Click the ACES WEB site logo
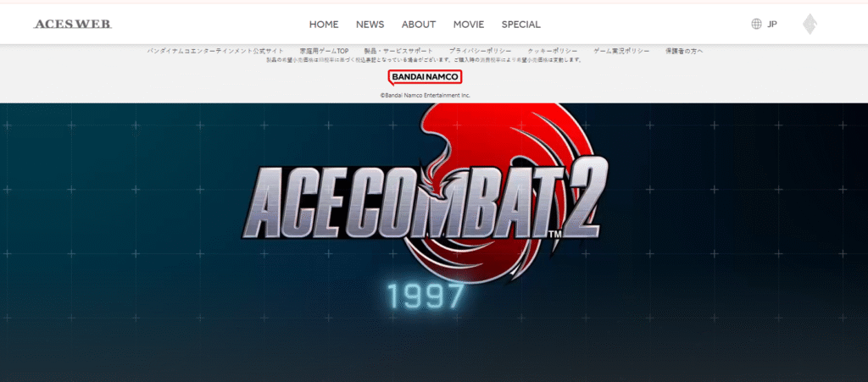The height and width of the screenshot is (382, 868). click(73, 25)
